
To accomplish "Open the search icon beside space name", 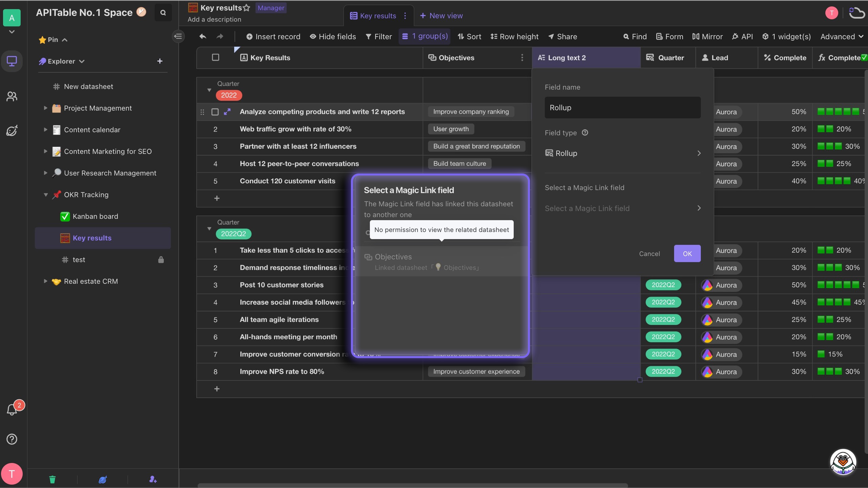I will [163, 13].
